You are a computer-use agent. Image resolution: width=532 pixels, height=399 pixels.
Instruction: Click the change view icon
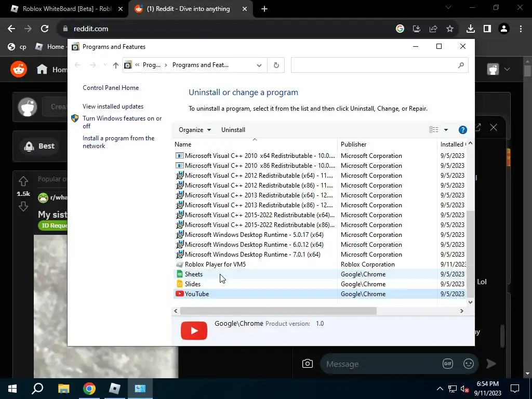pyautogui.click(x=434, y=129)
